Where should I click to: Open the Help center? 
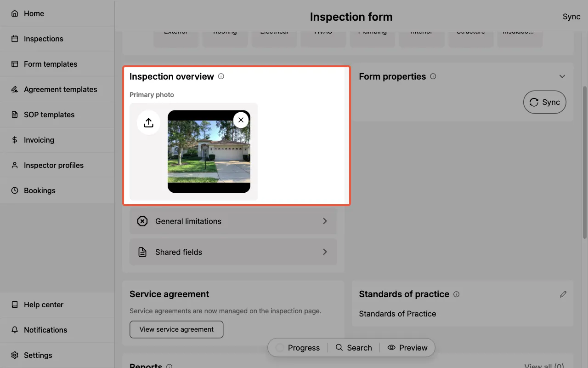click(57, 305)
